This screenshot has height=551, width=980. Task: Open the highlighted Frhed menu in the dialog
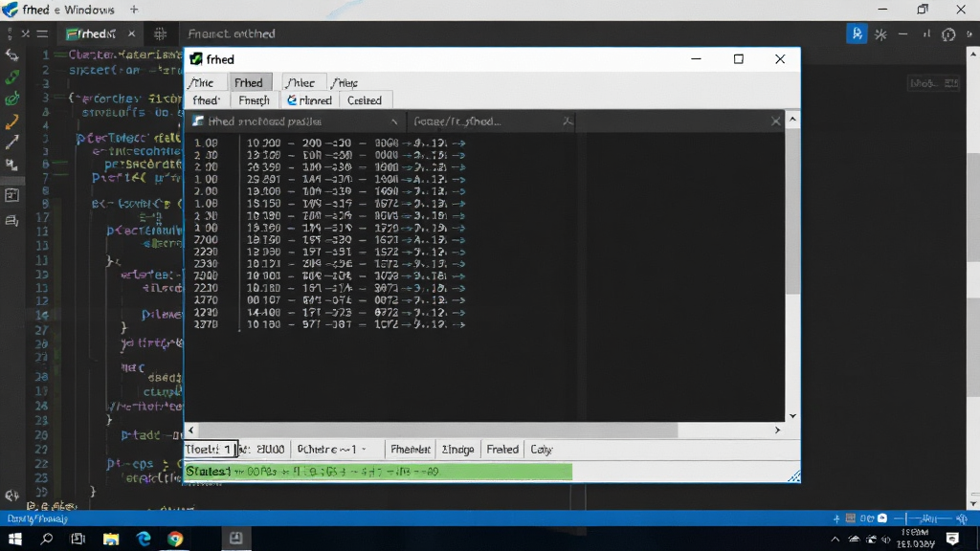pyautogui.click(x=249, y=82)
